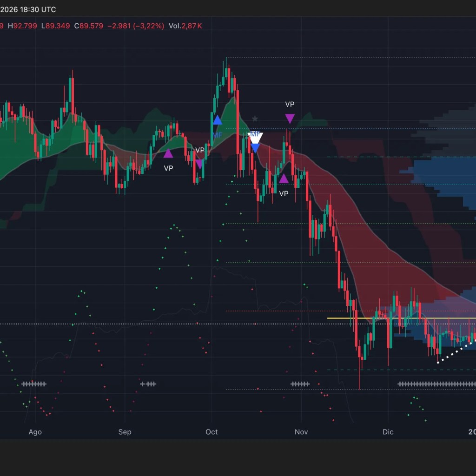
Task: Click the Vol.2,87K volume readout
Action: tap(185, 26)
